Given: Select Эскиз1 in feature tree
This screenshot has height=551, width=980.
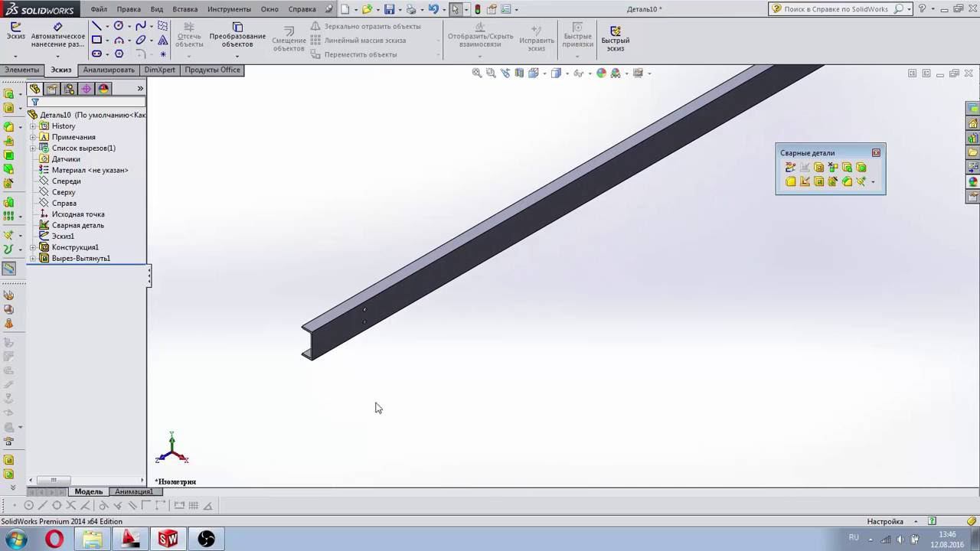Looking at the screenshot, I should coord(63,236).
